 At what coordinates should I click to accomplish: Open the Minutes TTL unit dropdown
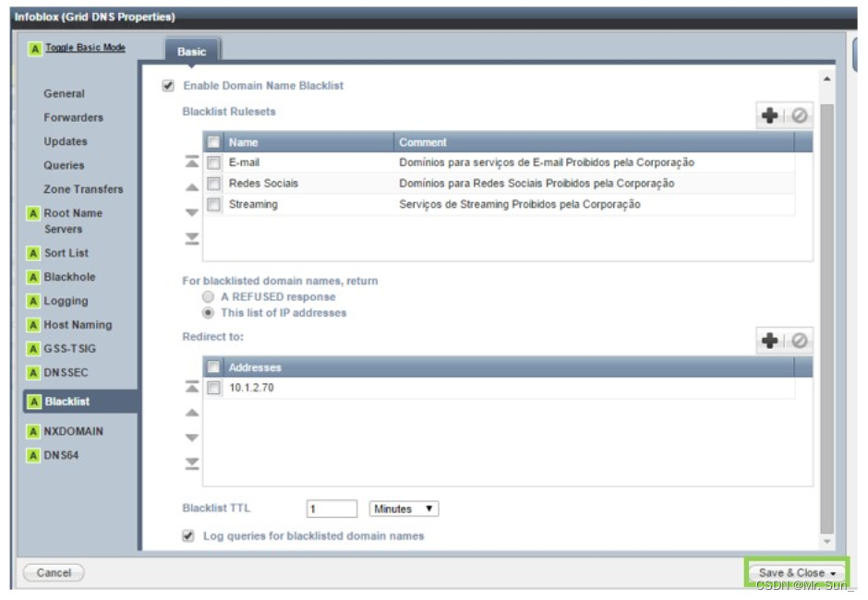pos(404,509)
